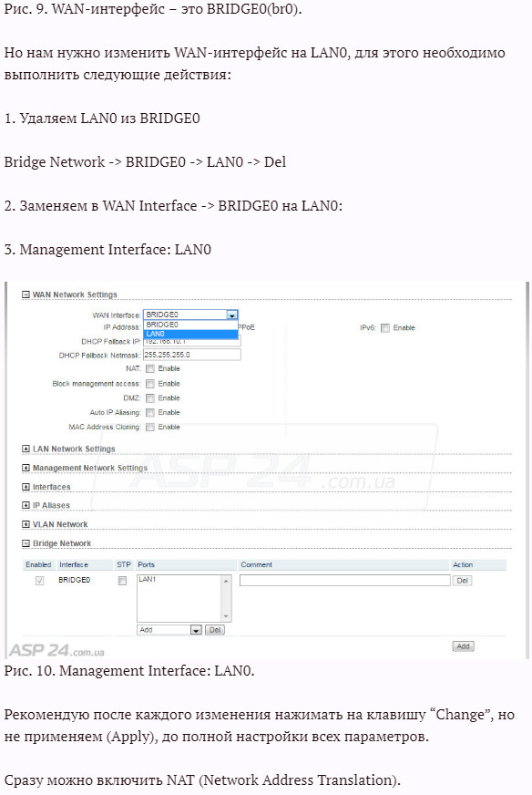Toggle the STP checkbox for BRIDGE0

pos(122,581)
